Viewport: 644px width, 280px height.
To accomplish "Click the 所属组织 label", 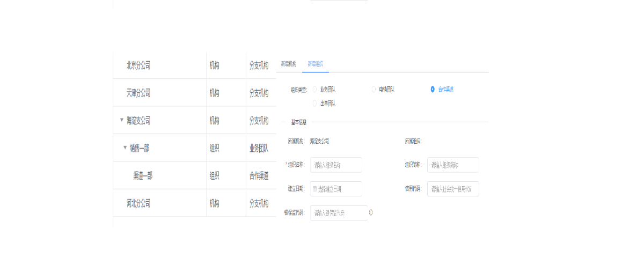I will tap(413, 141).
